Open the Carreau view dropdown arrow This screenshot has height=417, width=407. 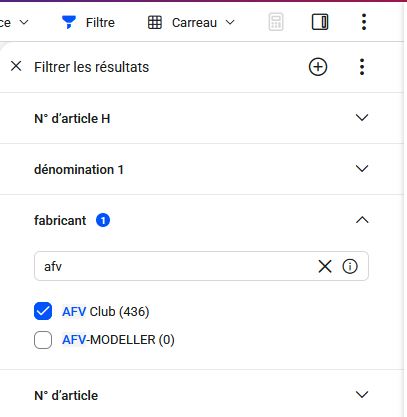(x=230, y=23)
